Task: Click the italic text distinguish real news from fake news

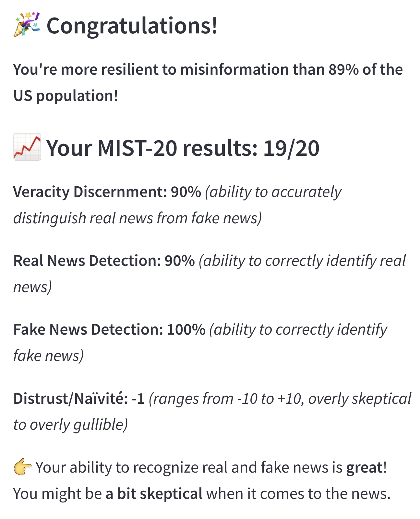Action: 138,218
